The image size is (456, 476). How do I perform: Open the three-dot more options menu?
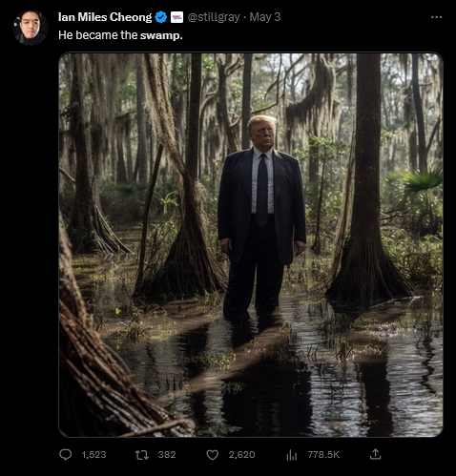[x=436, y=17]
